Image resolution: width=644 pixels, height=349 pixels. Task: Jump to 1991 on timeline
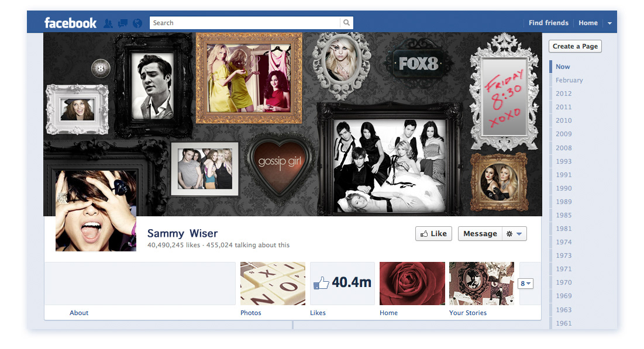[x=563, y=175]
